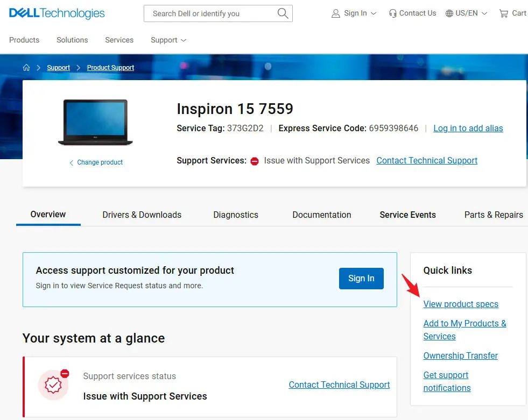Viewport: 528px width, 420px height.
Task: Click the Inspiron 15 7559 heading
Action: [235, 109]
